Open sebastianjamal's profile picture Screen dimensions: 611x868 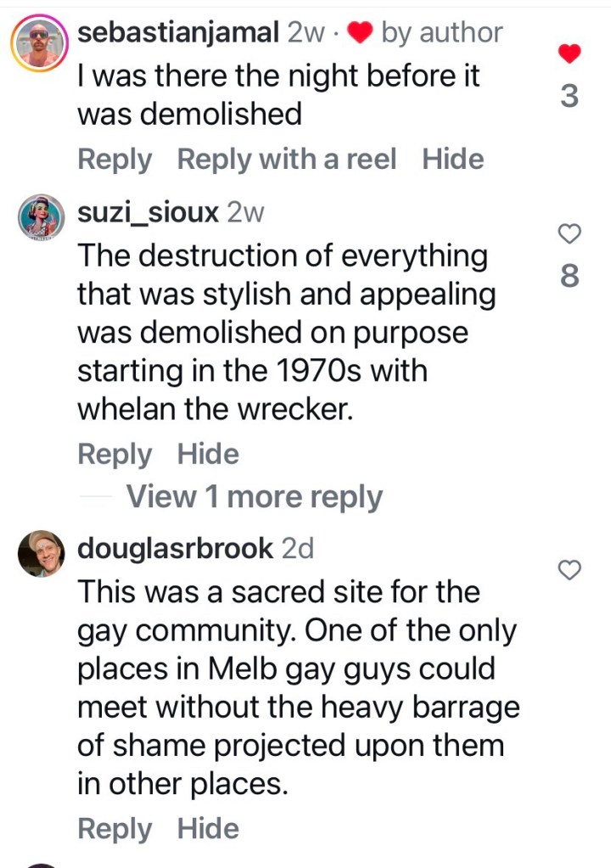[x=40, y=42]
